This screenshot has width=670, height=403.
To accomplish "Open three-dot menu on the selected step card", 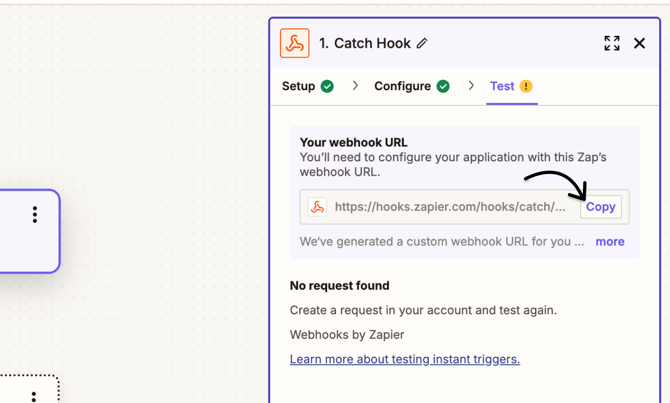I will (35, 215).
